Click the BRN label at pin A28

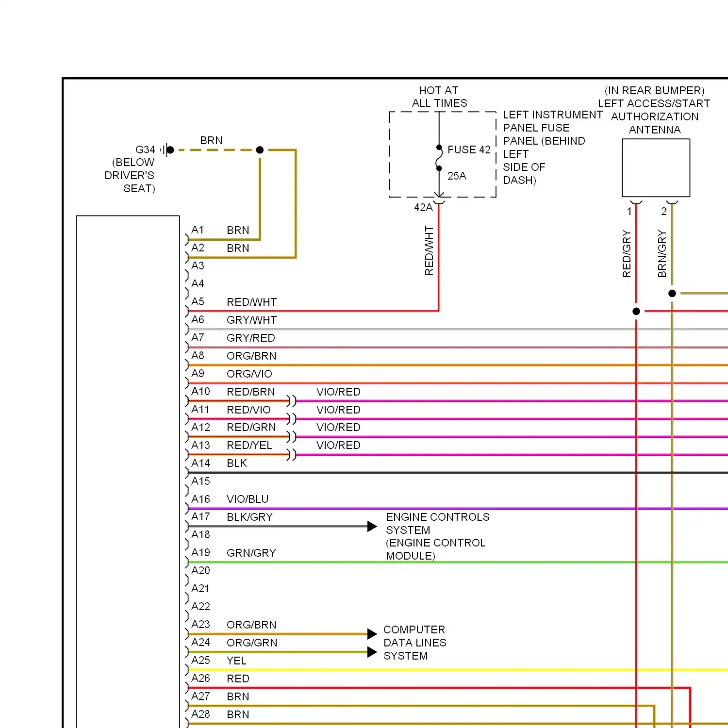[238, 714]
